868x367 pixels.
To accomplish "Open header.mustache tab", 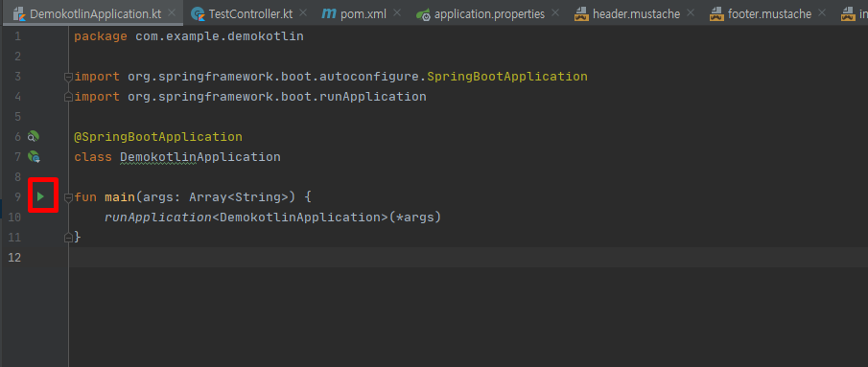I will (636, 13).
